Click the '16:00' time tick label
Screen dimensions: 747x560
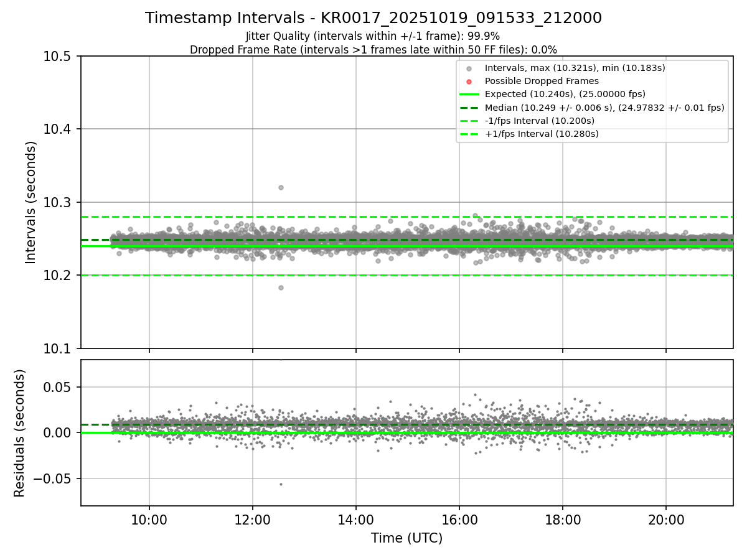point(459,519)
